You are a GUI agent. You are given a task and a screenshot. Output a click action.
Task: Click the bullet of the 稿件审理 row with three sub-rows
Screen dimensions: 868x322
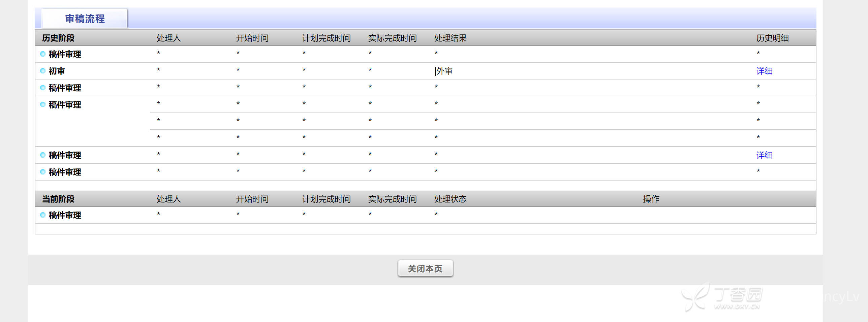click(x=43, y=104)
